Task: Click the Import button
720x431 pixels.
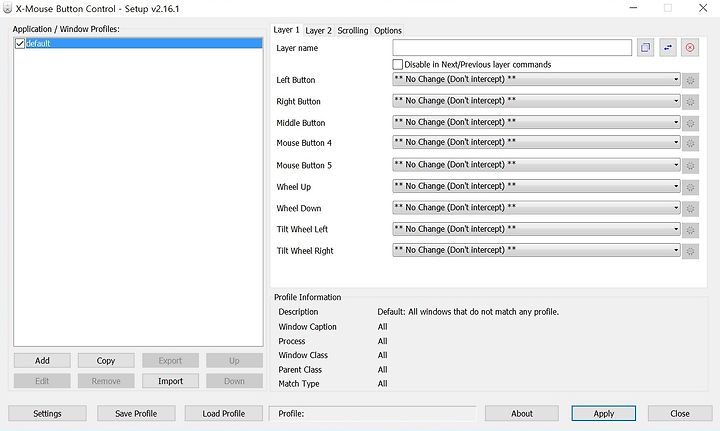Action: (x=170, y=381)
